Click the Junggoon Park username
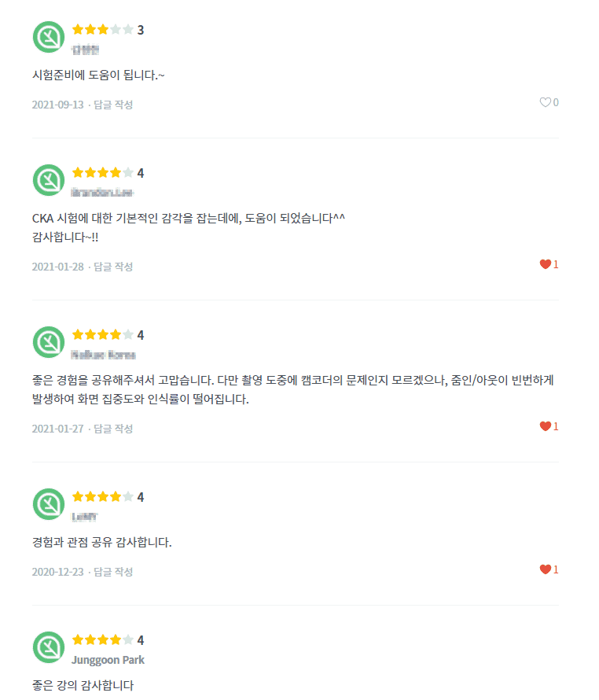Image resolution: width=599 pixels, height=700 pixels. (108, 660)
